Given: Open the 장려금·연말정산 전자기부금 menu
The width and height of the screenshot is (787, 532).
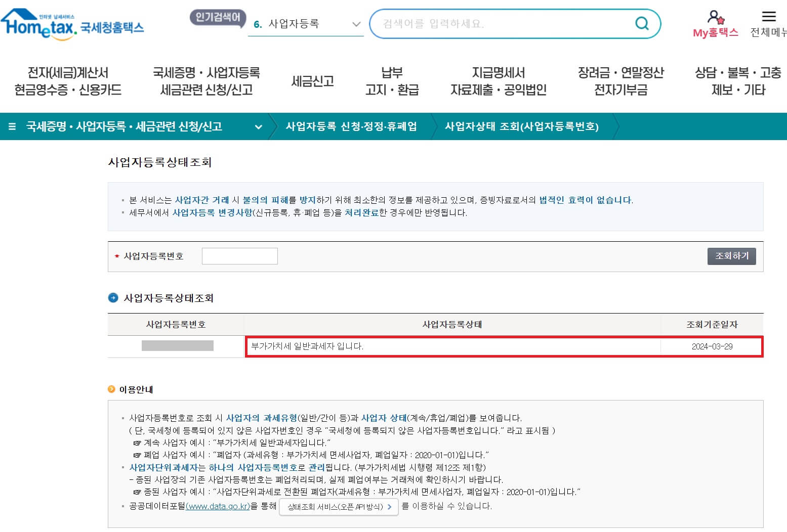Looking at the screenshot, I should click(x=622, y=81).
